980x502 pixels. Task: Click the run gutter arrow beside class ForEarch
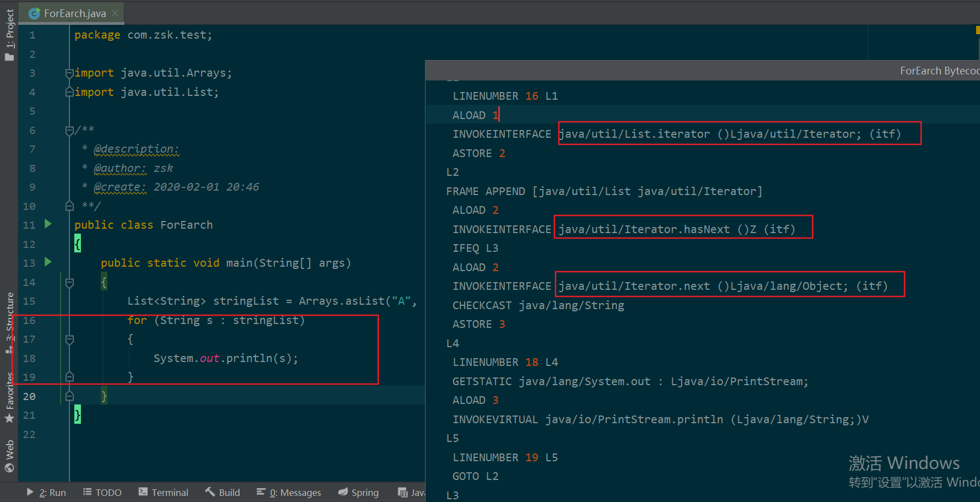click(48, 224)
